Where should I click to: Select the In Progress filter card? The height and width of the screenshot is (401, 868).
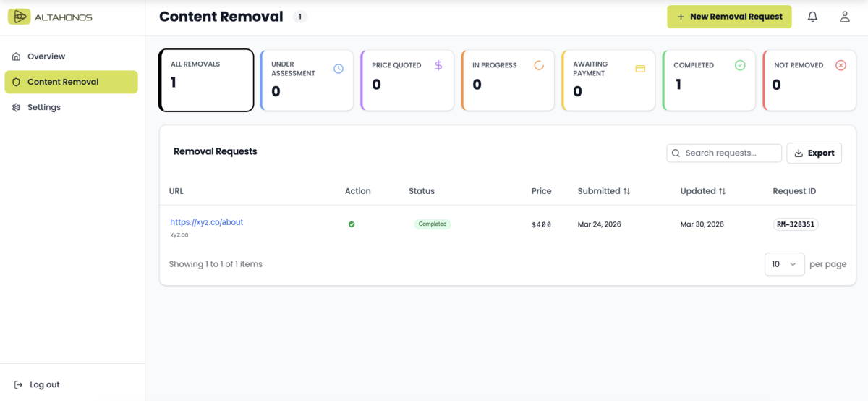click(x=508, y=80)
